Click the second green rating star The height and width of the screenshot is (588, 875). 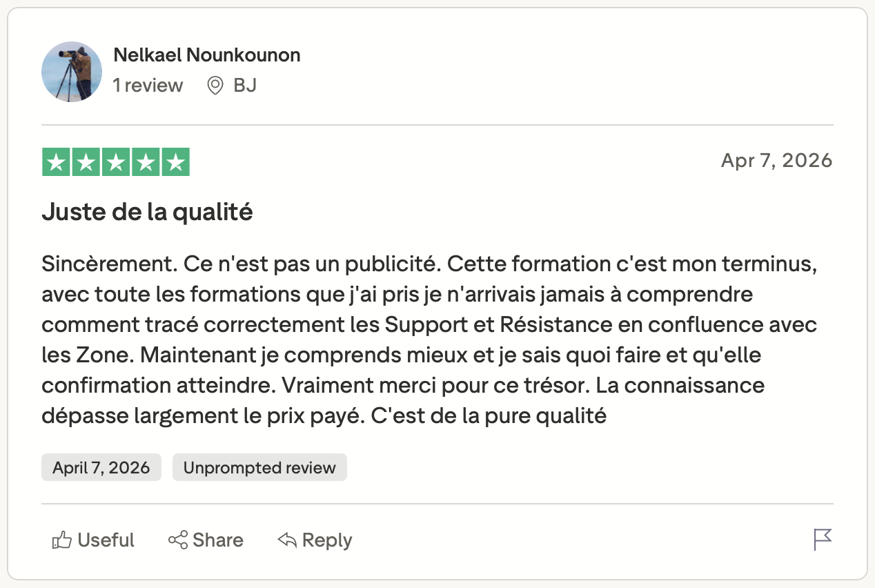coord(86,162)
